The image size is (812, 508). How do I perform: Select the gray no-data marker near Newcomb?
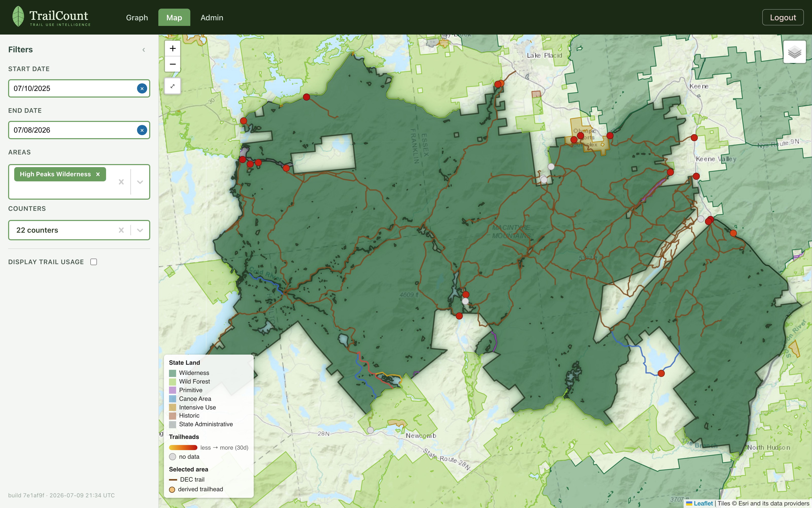[x=370, y=430]
